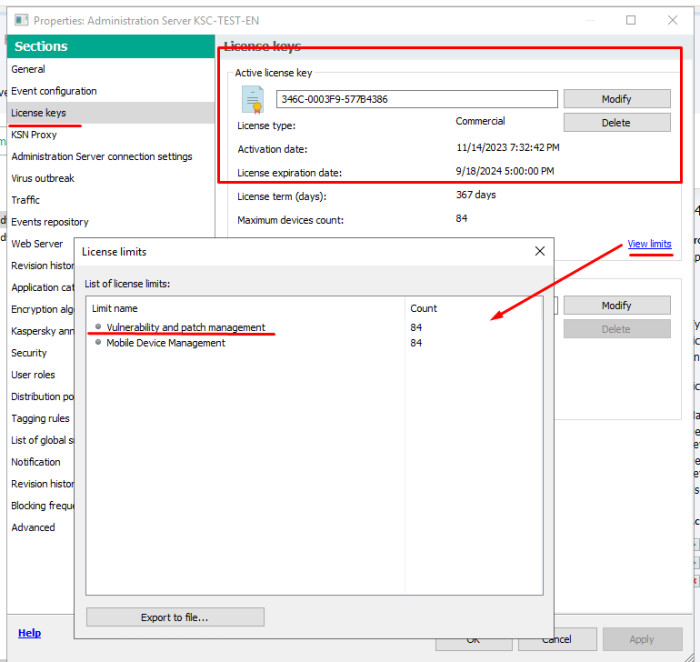
Task: Click the Properties window title icon
Action: click(21, 21)
